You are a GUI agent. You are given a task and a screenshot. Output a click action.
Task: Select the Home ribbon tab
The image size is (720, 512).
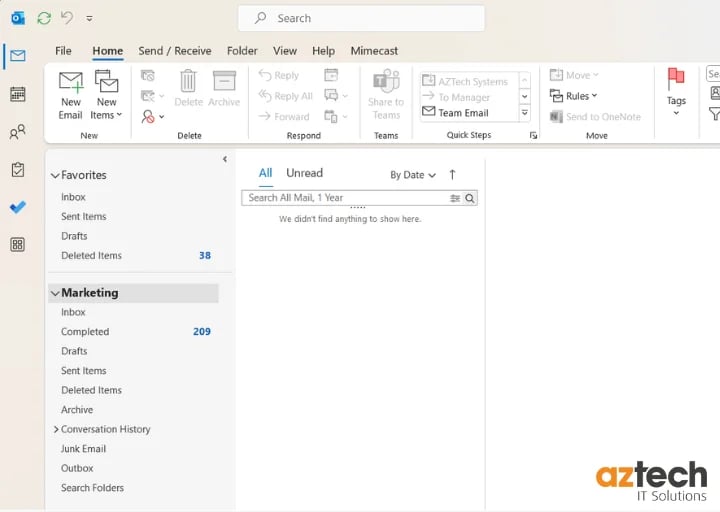point(107,51)
